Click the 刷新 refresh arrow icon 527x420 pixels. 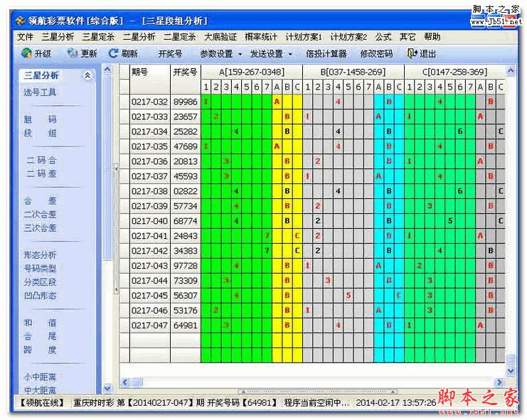[113, 53]
